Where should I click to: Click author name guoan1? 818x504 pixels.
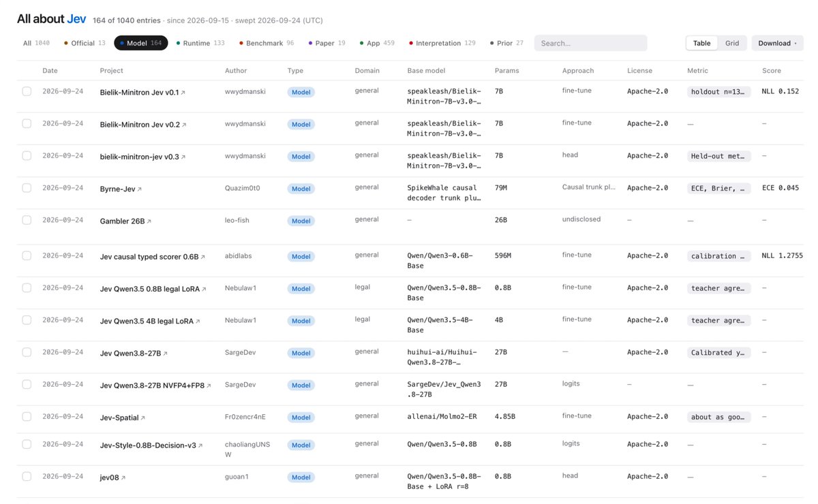[237, 476]
